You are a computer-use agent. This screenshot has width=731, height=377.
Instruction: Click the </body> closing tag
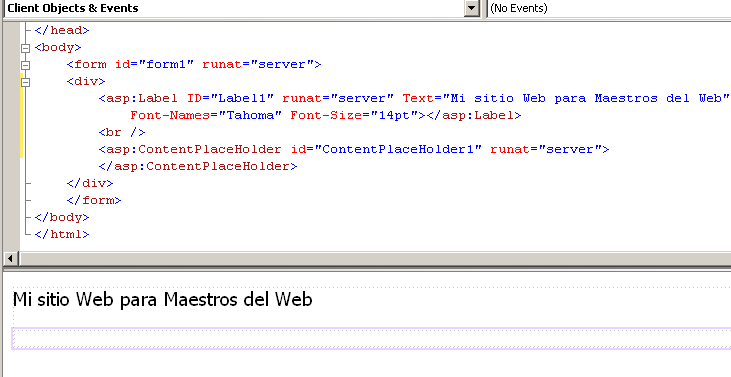[62, 217]
